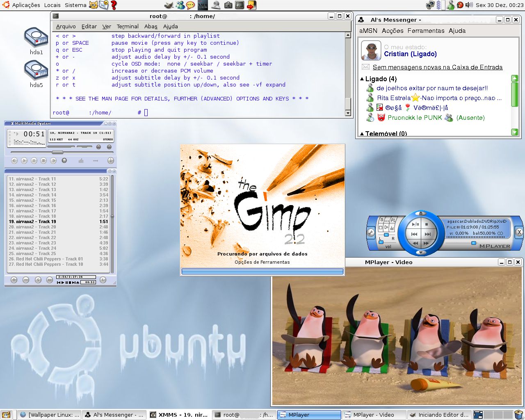
Task: Click the Cristian (Ligado) status name
Action: click(410, 54)
